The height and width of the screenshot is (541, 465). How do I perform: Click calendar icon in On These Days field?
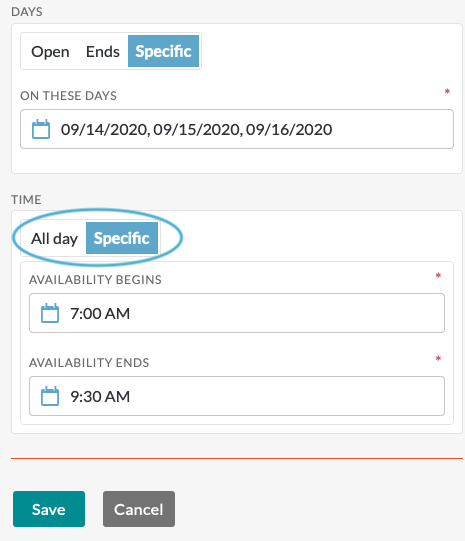click(x=41, y=129)
